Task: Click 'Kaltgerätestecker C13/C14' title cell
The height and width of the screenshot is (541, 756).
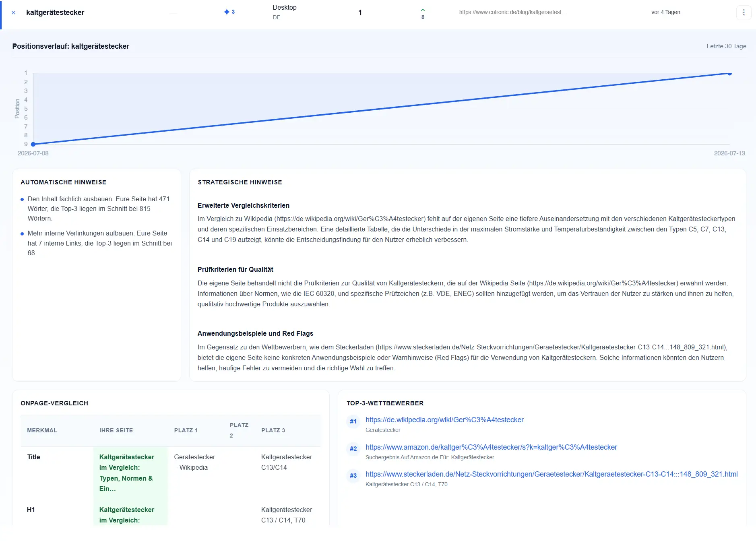Action: point(287,462)
